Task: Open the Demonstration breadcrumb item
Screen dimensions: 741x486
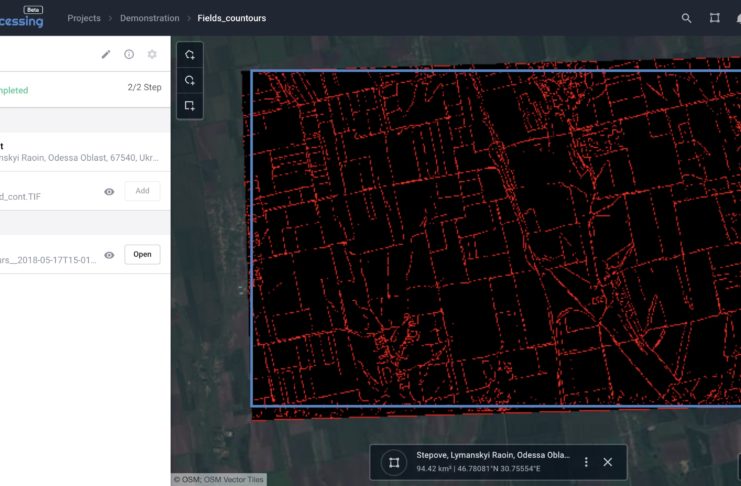Action: pos(148,18)
